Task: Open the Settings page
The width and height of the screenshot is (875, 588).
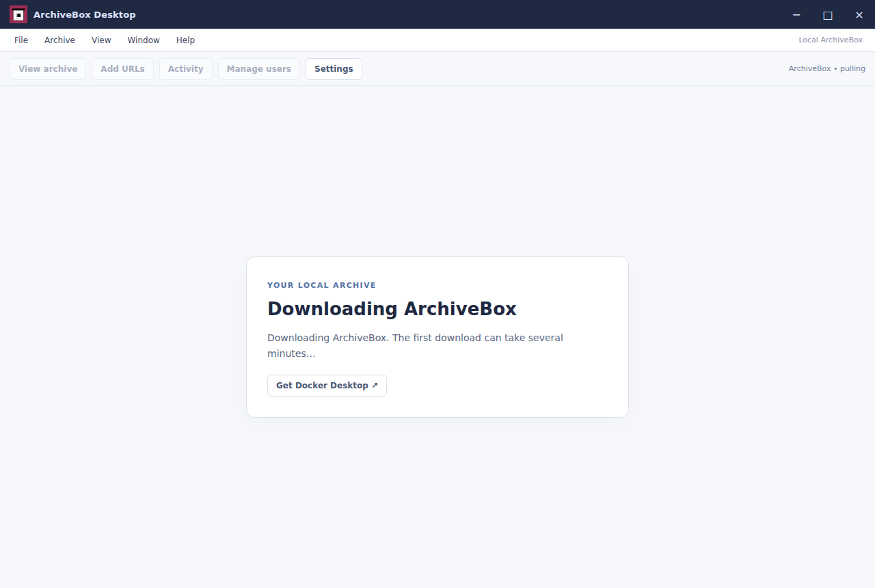Action: pyautogui.click(x=334, y=69)
